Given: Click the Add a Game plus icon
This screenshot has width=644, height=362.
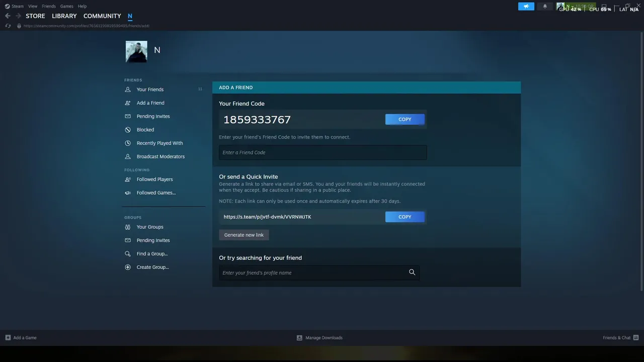Looking at the screenshot, I should 8,338.
